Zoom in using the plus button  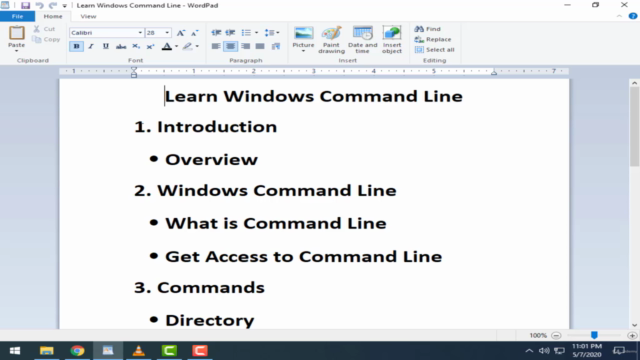pyautogui.click(x=632, y=336)
